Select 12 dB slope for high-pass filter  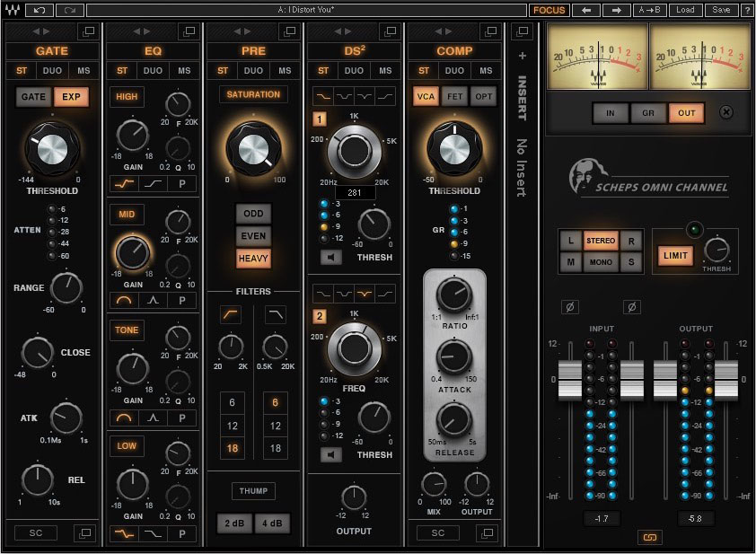232,426
